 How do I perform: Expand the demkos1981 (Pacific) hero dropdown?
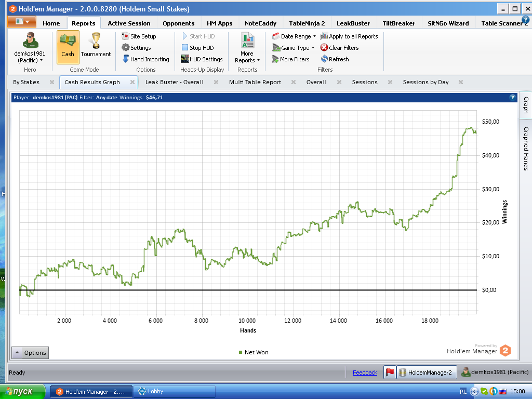(x=30, y=57)
